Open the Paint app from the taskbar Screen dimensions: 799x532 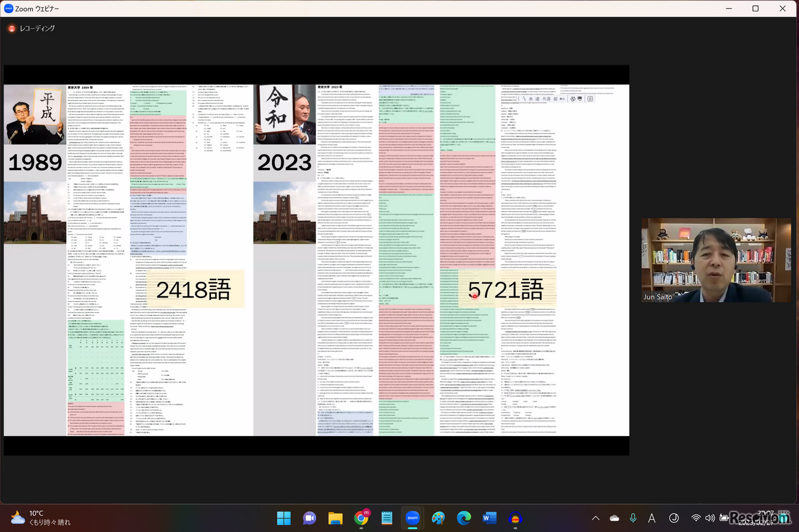pyautogui.click(x=438, y=518)
